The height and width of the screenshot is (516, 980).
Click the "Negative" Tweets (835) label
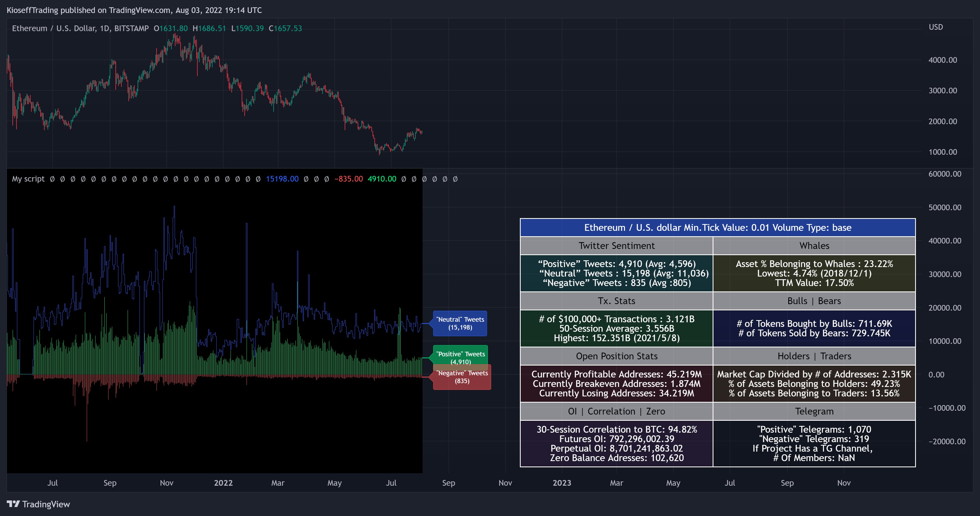[x=462, y=377]
